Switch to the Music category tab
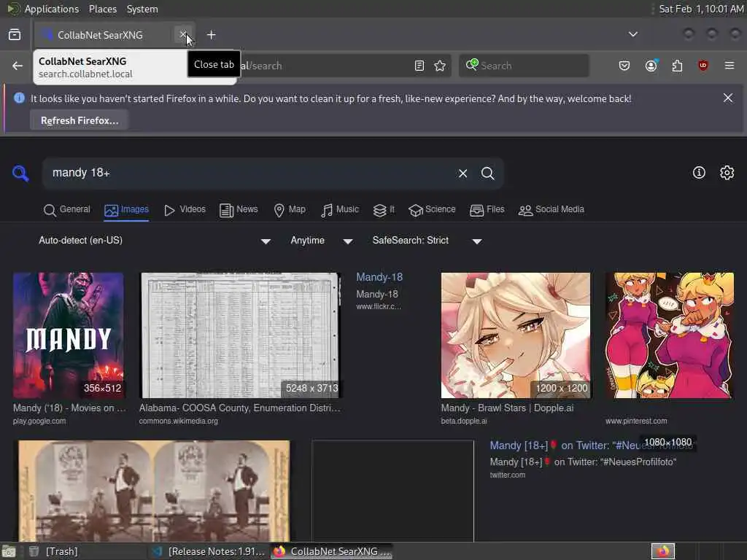This screenshot has width=747, height=560. (340, 209)
